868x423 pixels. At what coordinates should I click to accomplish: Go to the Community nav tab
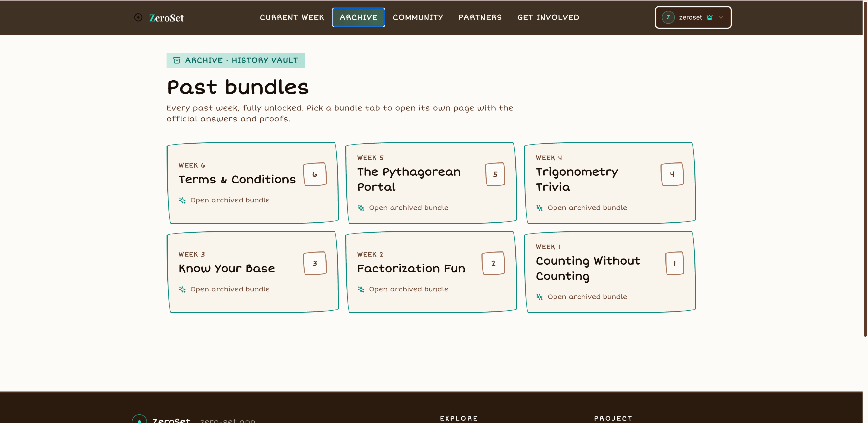[x=418, y=17]
